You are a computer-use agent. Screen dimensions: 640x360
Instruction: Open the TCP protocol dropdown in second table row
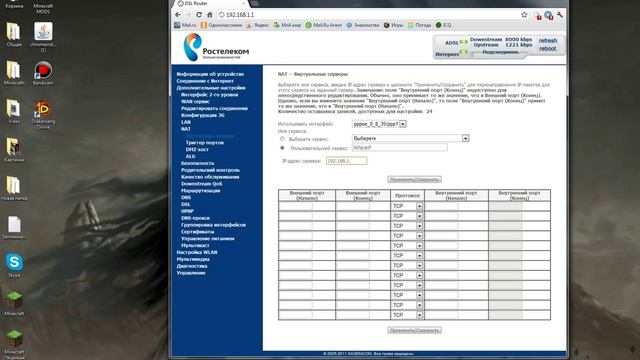(407, 216)
